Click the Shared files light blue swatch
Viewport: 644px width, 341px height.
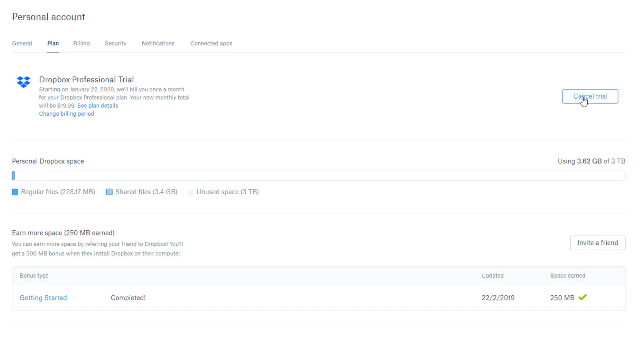[x=109, y=192]
